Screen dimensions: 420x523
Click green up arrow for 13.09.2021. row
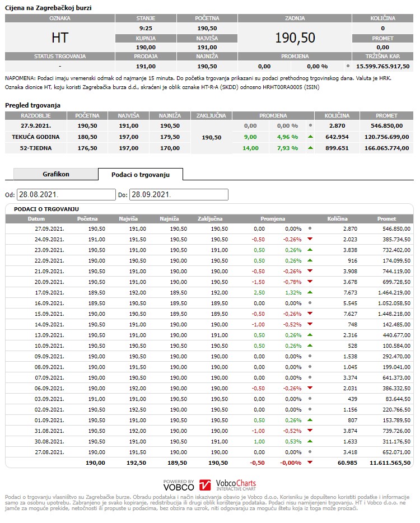(310, 334)
